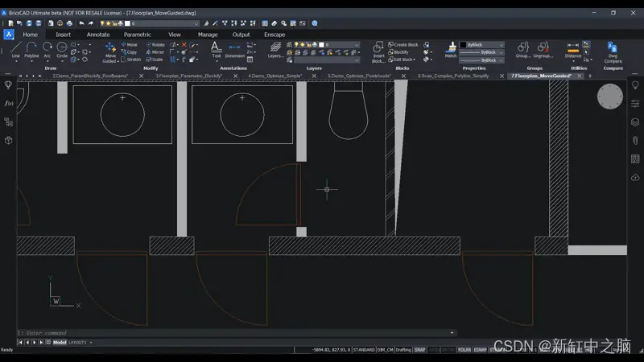Expand the Distance tool dropdown arrow

[573, 61]
